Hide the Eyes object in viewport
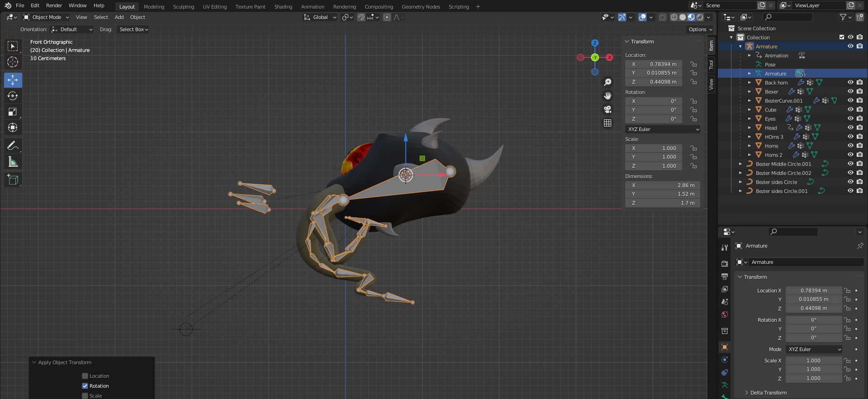 point(850,119)
